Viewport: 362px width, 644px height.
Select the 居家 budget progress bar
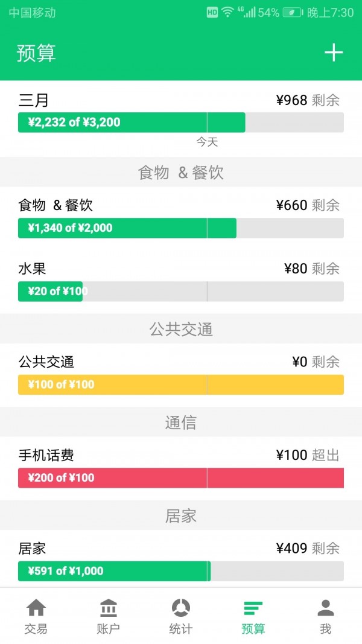click(181, 571)
